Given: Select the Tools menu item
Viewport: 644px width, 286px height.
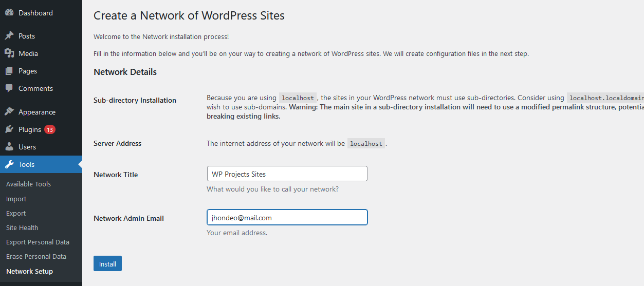Looking at the screenshot, I should 41,164.
